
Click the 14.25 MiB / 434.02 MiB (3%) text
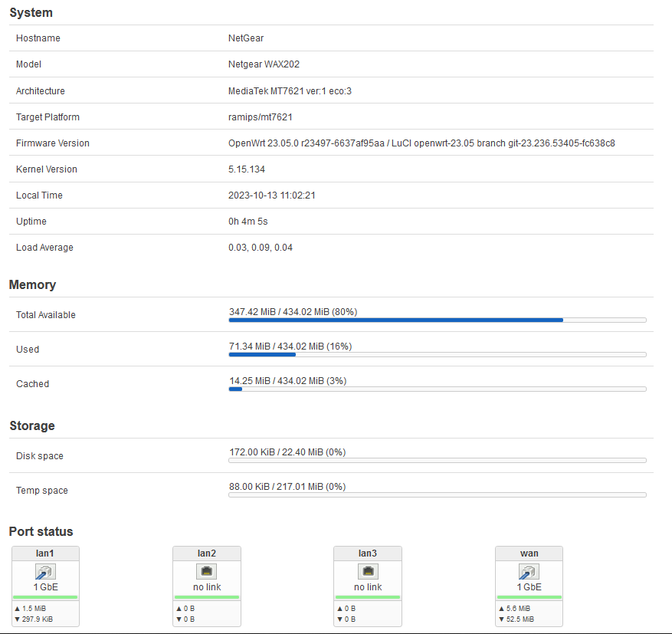288,381
